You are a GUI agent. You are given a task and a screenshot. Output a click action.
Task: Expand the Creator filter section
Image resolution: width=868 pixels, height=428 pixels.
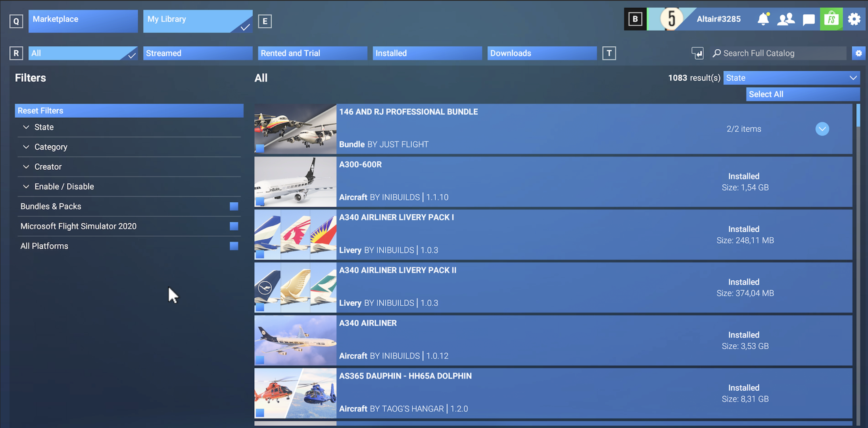coord(129,167)
